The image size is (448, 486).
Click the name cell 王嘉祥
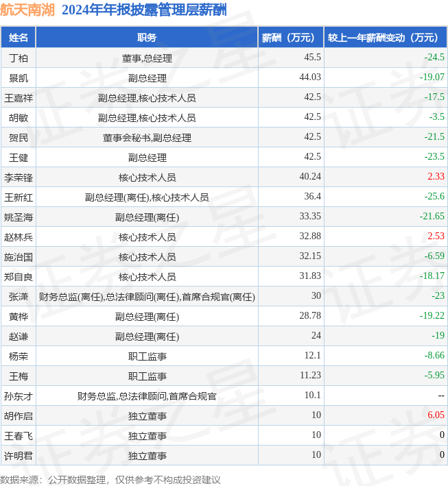[19, 98]
